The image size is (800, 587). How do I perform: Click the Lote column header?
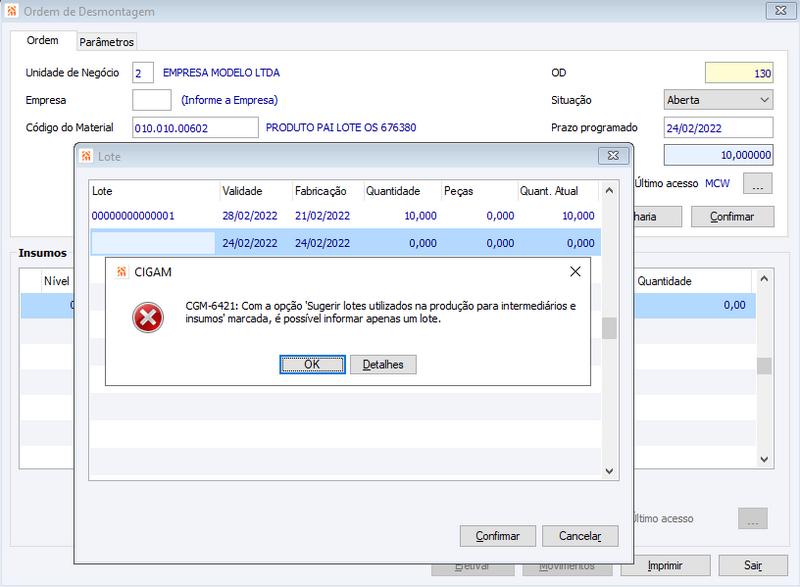coord(154,191)
